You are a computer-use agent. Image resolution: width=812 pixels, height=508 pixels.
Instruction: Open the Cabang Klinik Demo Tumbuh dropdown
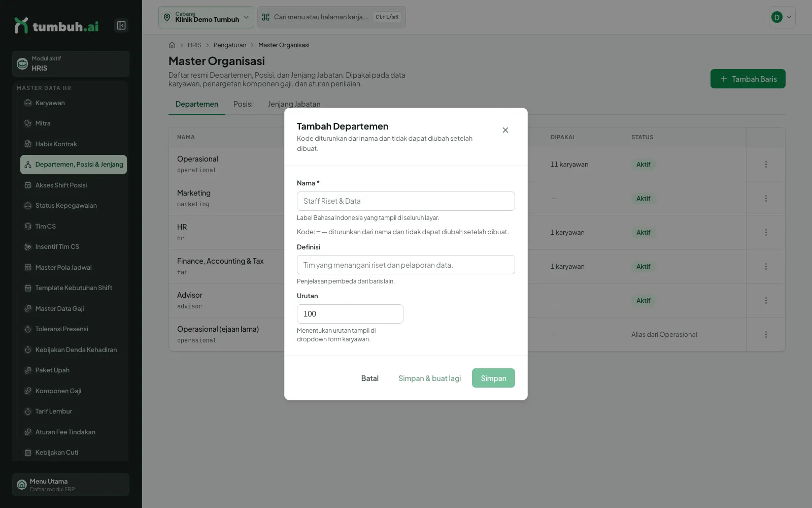pyautogui.click(x=206, y=17)
